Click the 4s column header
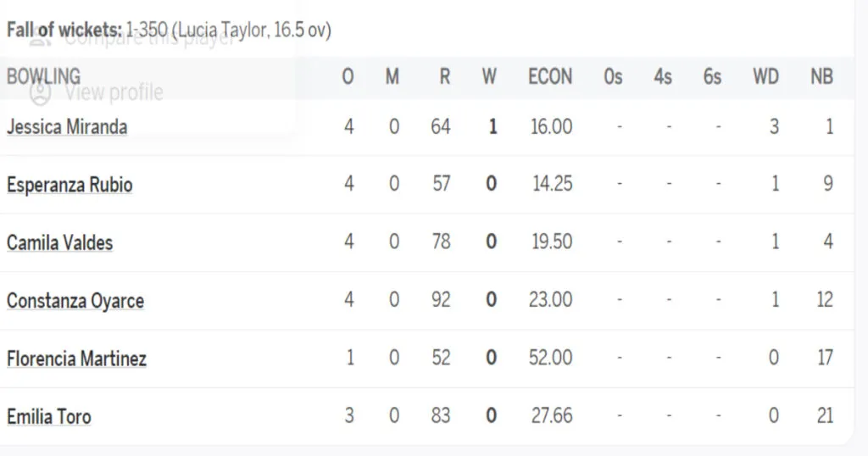Screen dimensions: 868x456 coord(663,77)
